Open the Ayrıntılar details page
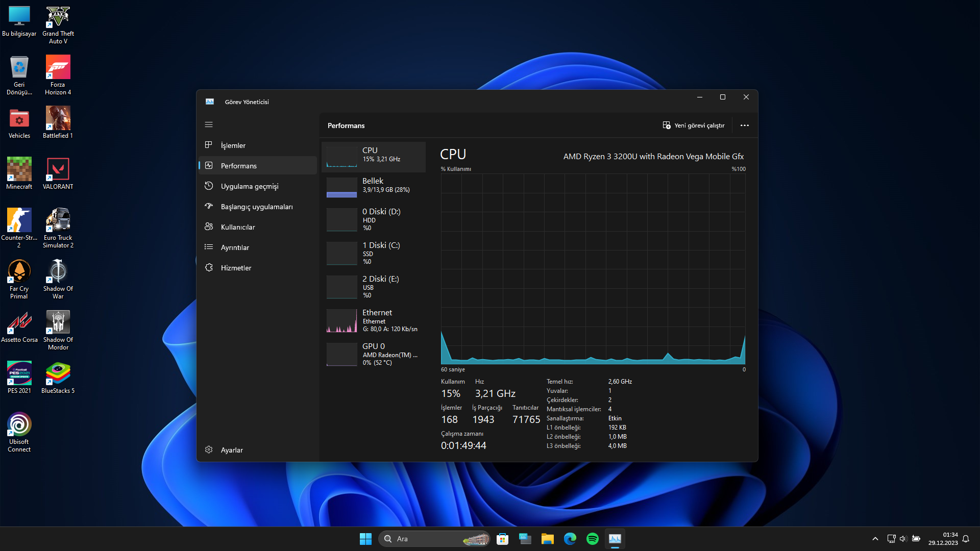The width and height of the screenshot is (980, 551). [x=235, y=247]
